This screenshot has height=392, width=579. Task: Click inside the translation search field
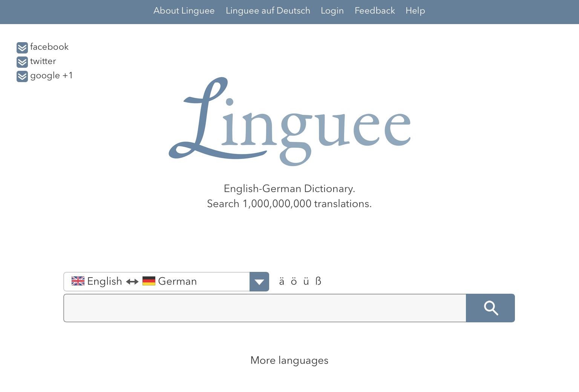[x=264, y=308]
